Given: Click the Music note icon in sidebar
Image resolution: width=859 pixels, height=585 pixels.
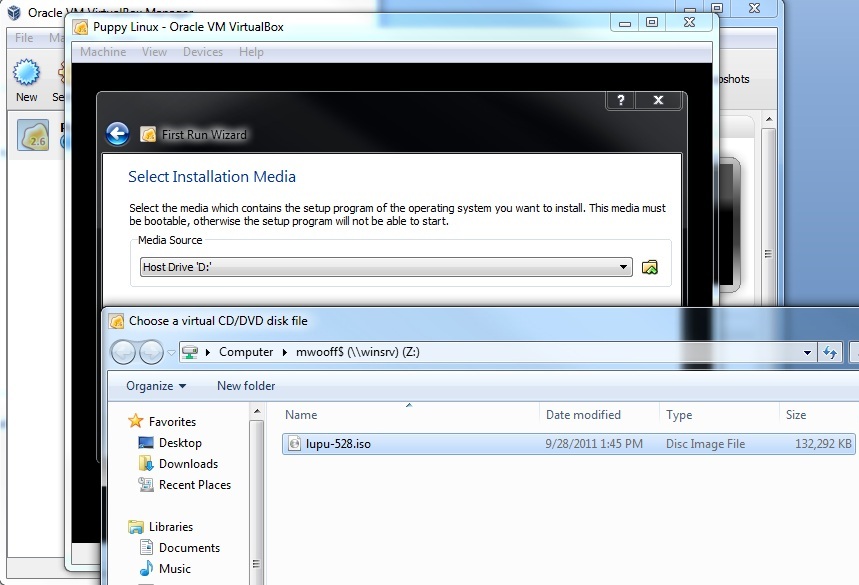Looking at the screenshot, I should click(146, 568).
